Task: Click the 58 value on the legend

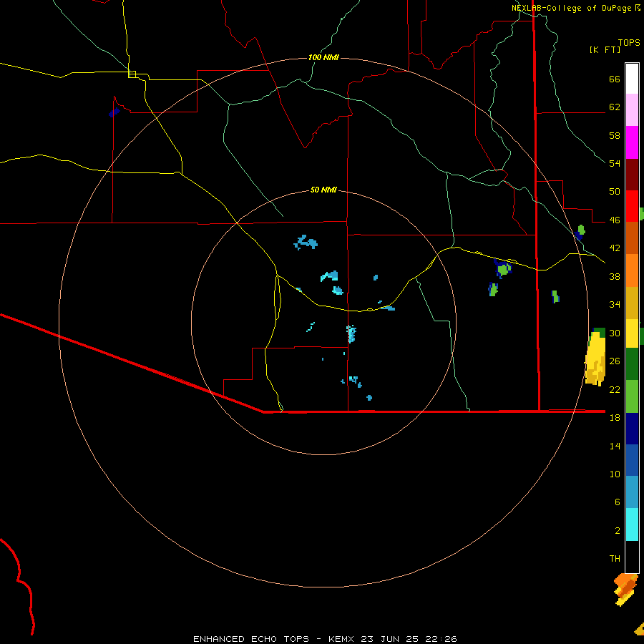Action: (x=615, y=135)
